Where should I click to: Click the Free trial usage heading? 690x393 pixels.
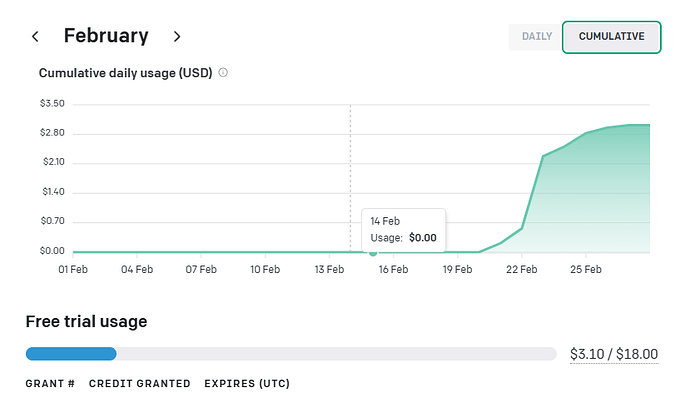[x=86, y=322]
